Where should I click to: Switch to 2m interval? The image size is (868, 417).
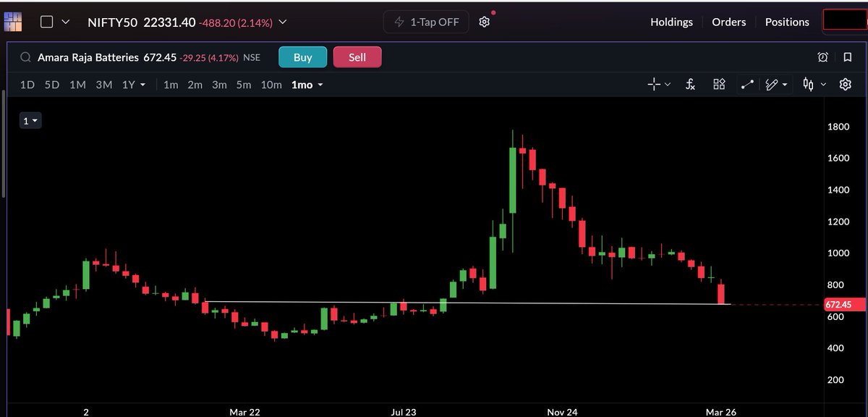click(195, 85)
